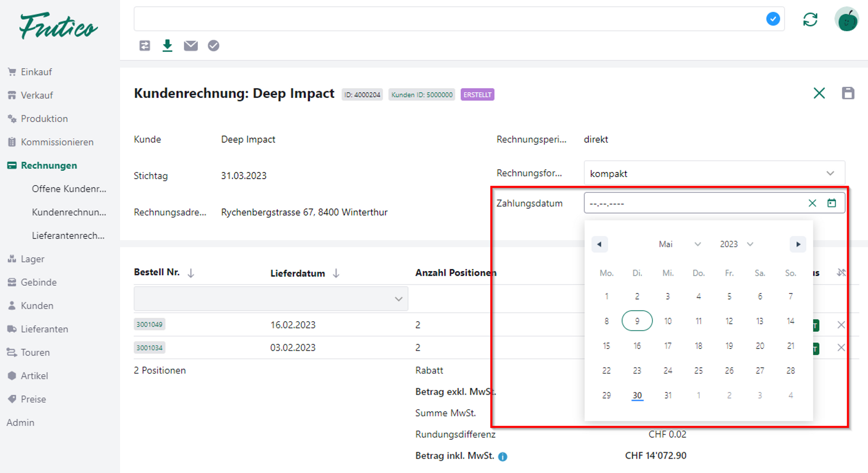The width and height of the screenshot is (868, 473).
Task: Go to next month in calendar
Action: click(798, 244)
